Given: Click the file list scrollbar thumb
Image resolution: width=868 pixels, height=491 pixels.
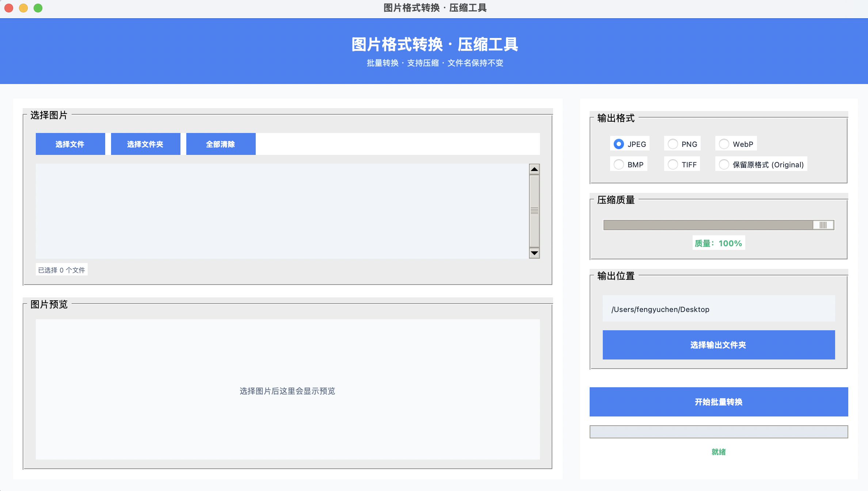Looking at the screenshot, I should (x=534, y=211).
